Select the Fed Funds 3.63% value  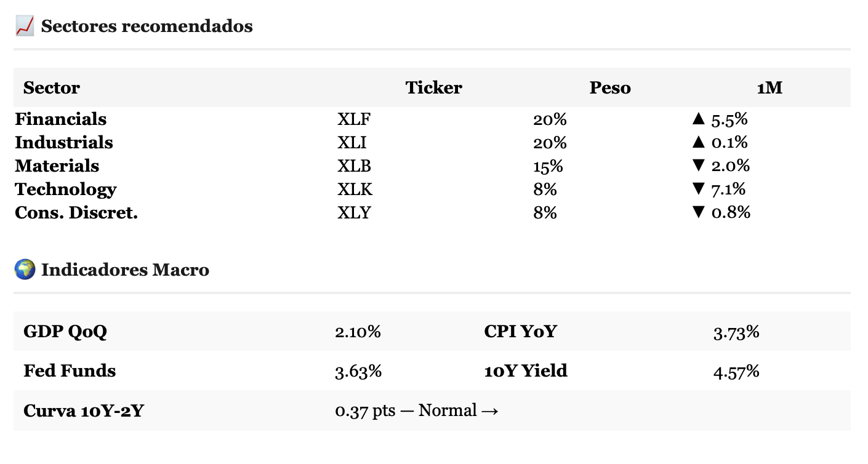(358, 371)
